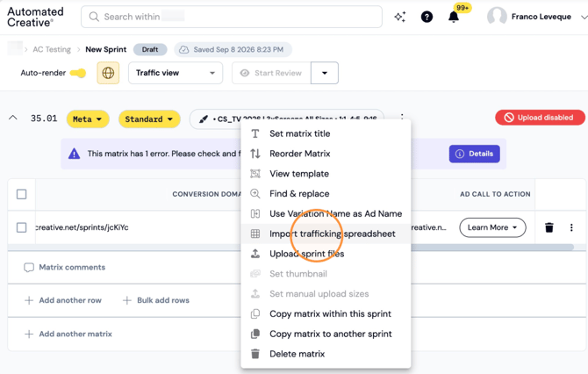Click the plus icon for Add another row
Viewport: 588px width, 374px height.
[x=29, y=300]
